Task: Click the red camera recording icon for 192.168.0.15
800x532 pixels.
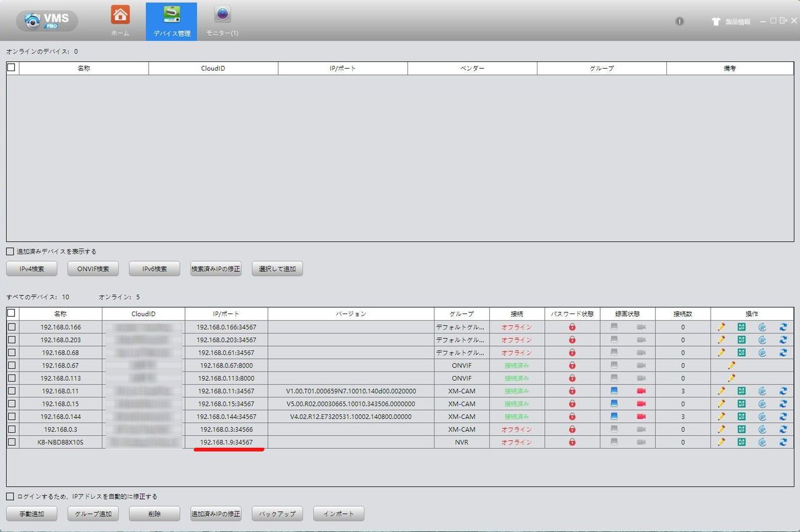Action: pos(641,403)
